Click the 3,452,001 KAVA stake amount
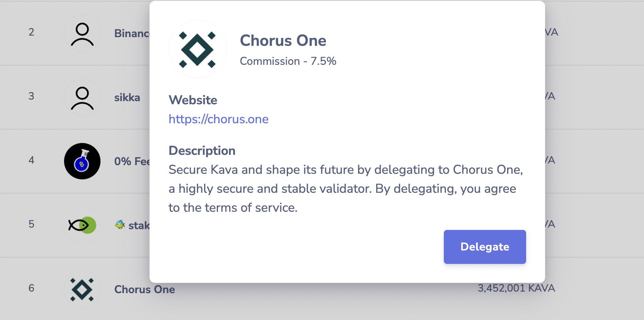This screenshot has width=644, height=320. click(x=516, y=288)
